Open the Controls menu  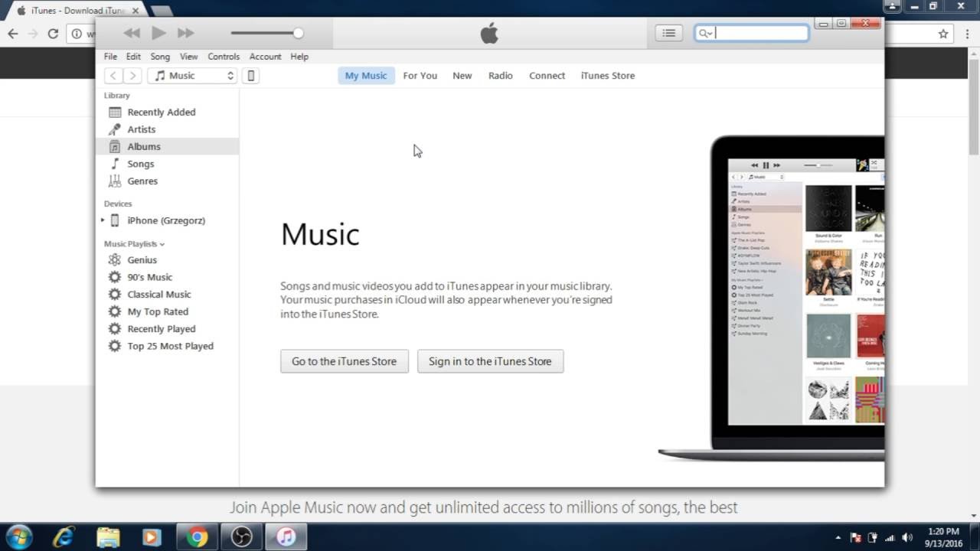click(x=224, y=57)
